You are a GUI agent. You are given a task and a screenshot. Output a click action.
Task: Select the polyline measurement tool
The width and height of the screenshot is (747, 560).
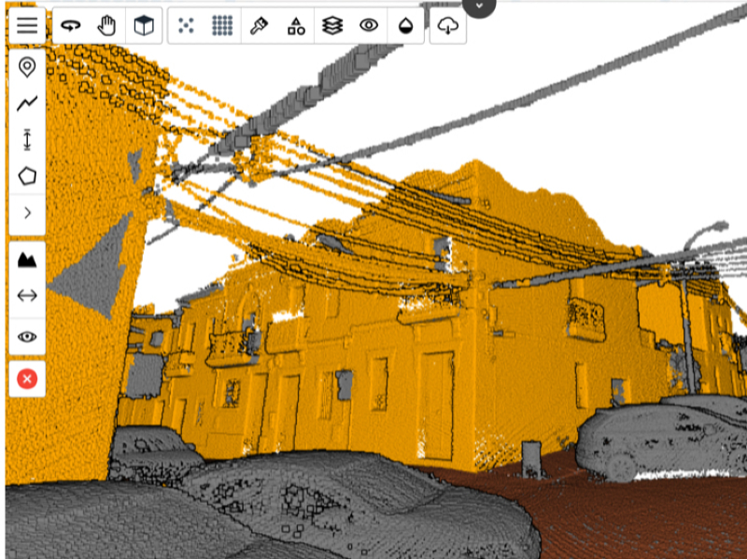point(27,104)
